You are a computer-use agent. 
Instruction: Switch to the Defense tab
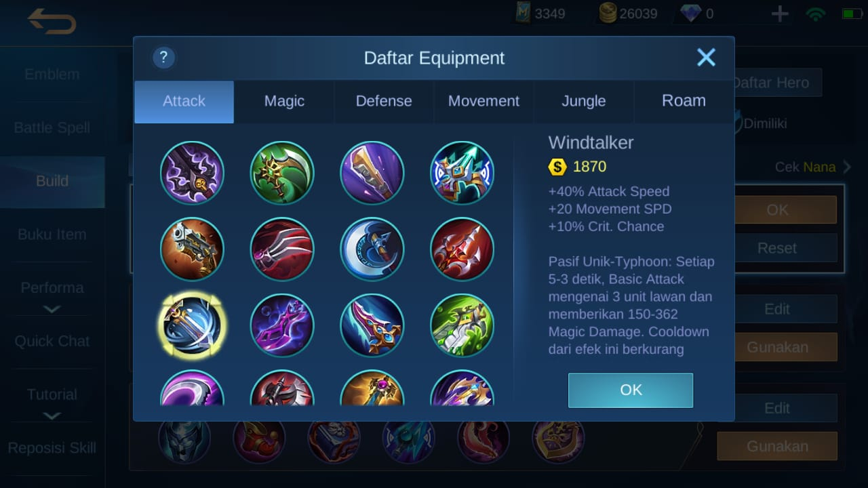(384, 101)
